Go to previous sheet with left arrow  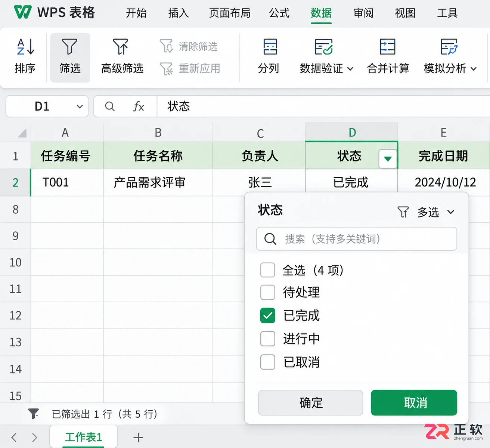(14, 437)
